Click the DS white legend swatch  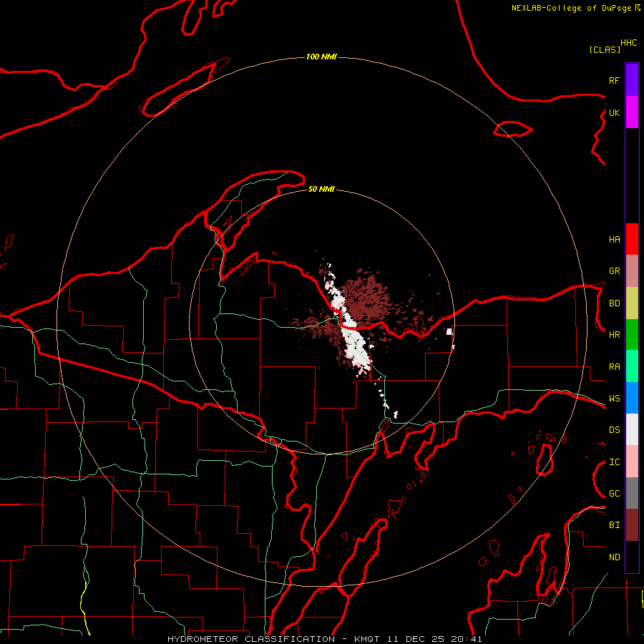632,429
